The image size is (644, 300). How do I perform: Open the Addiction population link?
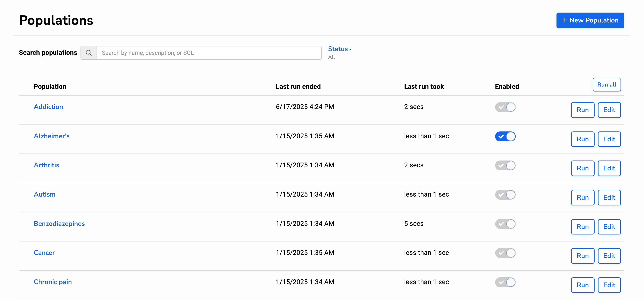[x=48, y=107]
